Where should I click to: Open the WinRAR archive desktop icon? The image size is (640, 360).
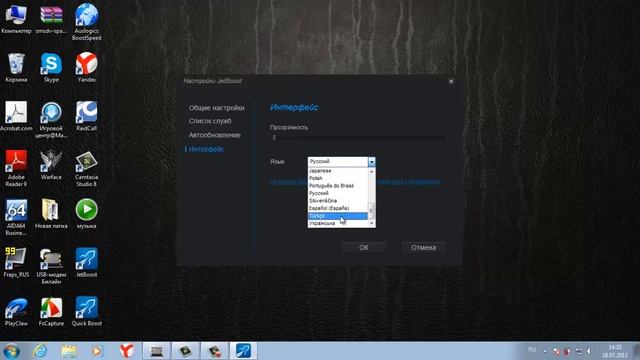51,18
